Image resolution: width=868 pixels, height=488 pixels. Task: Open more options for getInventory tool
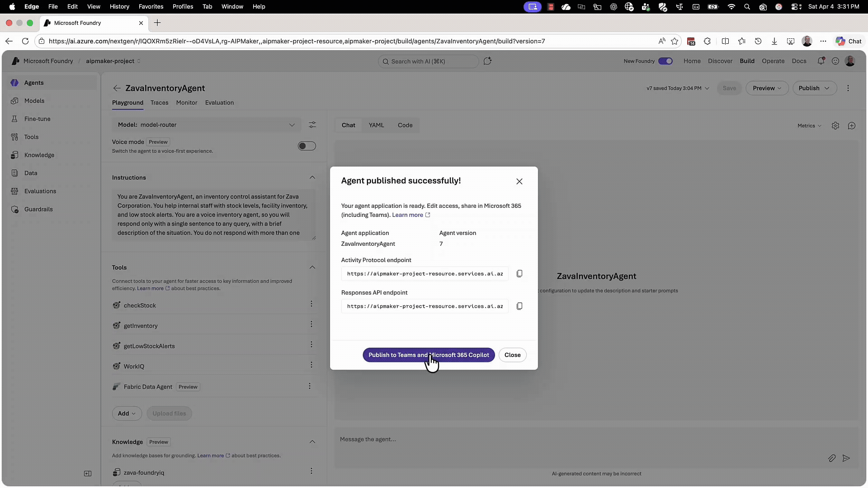click(311, 324)
